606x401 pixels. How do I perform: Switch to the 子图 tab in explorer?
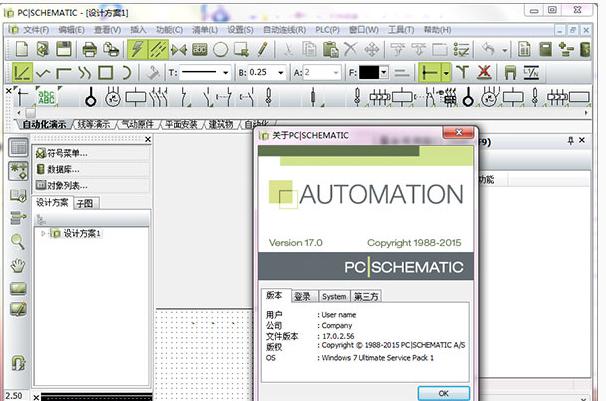85,204
